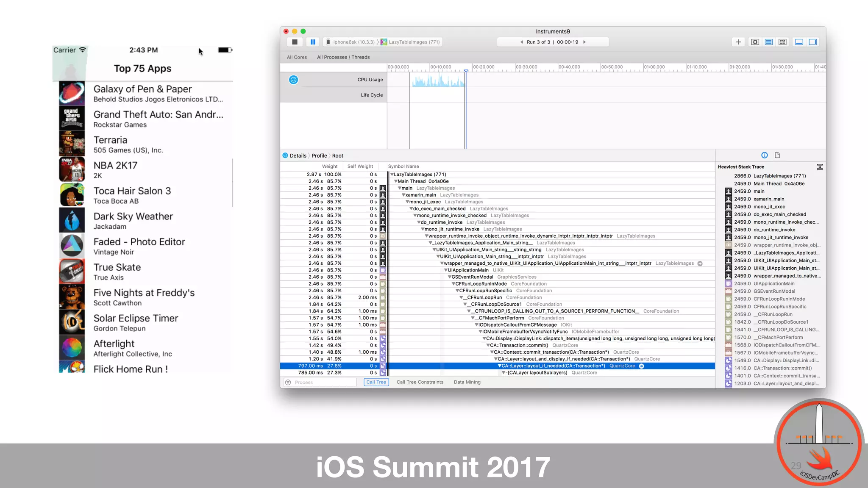This screenshot has width=868, height=488.
Task: Toggle the right inspector pane
Action: point(812,42)
